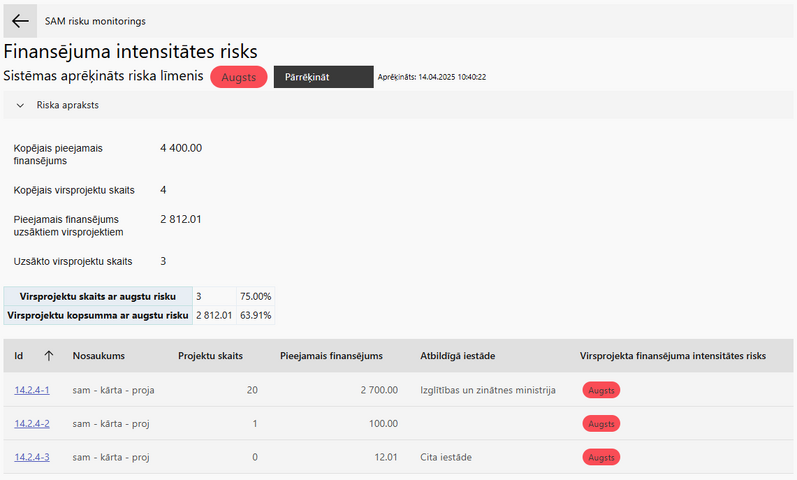Open virsprojekts link 14.2.4-2
The image size is (797, 480).
pyautogui.click(x=32, y=424)
